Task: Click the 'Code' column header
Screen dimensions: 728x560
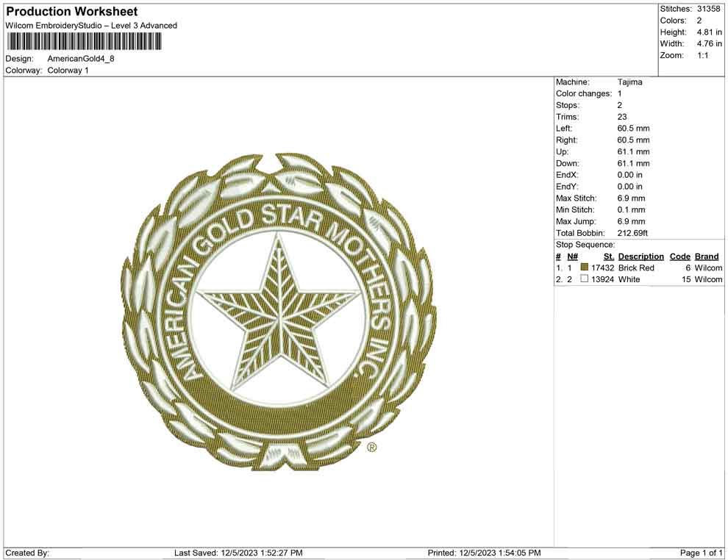Action: coord(680,256)
